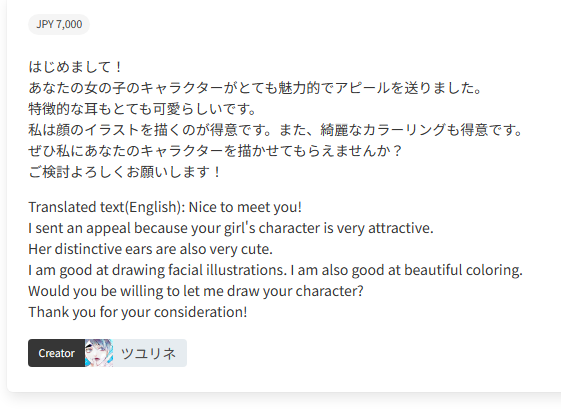Click the line ご検討よろしくお願いします！
The height and width of the screenshot is (413, 561).
pos(125,172)
